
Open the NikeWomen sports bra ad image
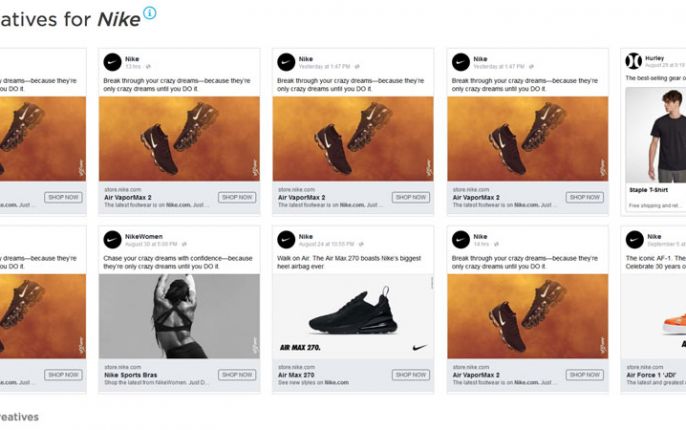click(179, 316)
